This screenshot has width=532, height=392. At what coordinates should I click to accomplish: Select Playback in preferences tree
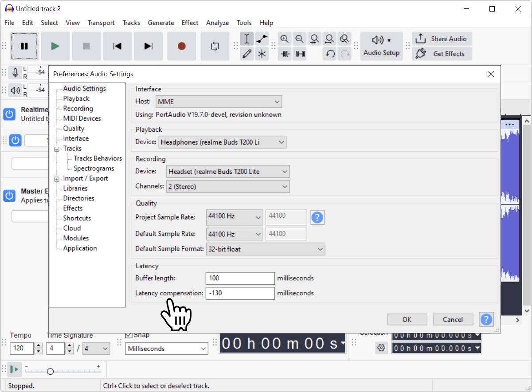[x=76, y=98]
